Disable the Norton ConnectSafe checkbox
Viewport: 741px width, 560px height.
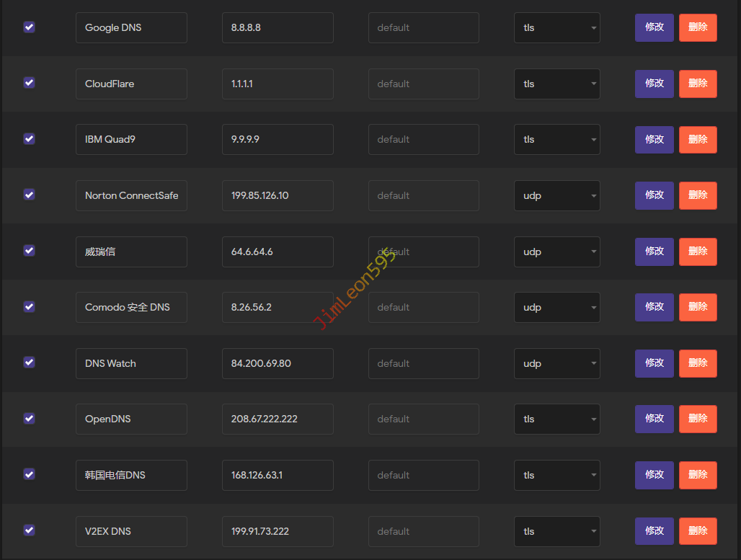pos(29,195)
